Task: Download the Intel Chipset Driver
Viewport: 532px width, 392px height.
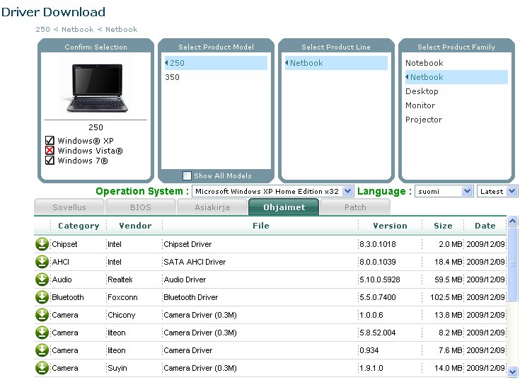Action: pos(42,244)
